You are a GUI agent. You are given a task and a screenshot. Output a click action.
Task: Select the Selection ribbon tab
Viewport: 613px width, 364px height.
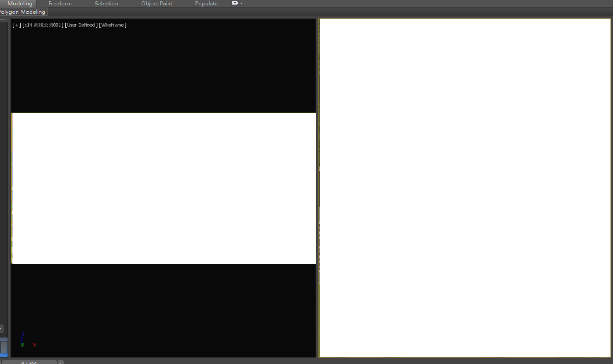point(106,3)
